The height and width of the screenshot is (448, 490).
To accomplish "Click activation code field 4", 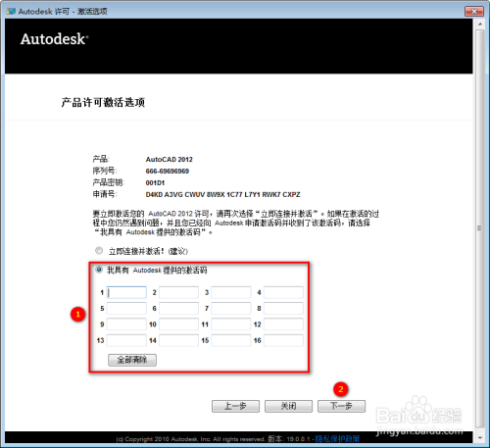I will click(x=283, y=292).
